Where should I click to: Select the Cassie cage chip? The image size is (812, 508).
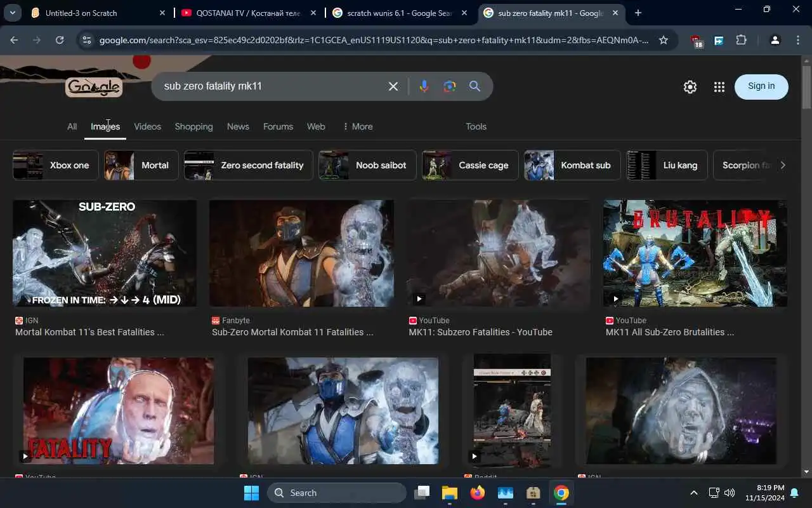coord(470,165)
